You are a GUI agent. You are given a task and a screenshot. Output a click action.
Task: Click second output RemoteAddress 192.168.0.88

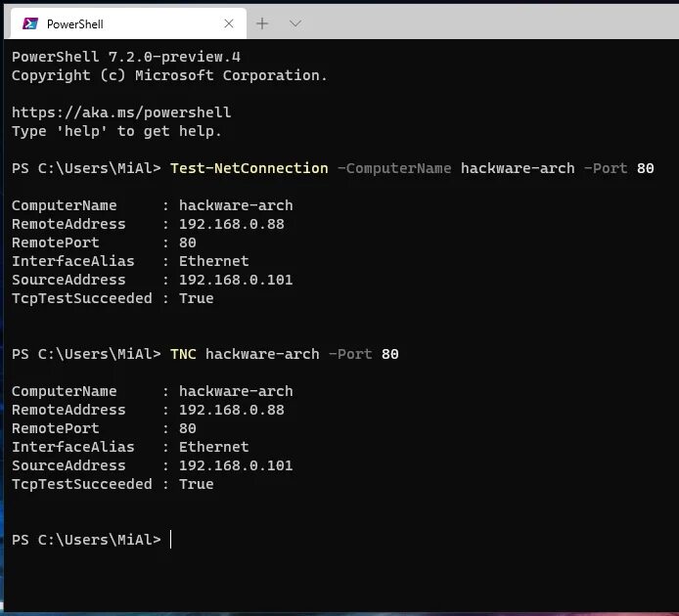click(232, 410)
